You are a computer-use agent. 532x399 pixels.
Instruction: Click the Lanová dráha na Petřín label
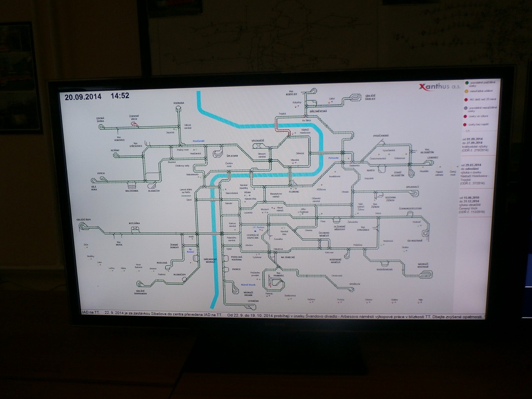pos(186,191)
